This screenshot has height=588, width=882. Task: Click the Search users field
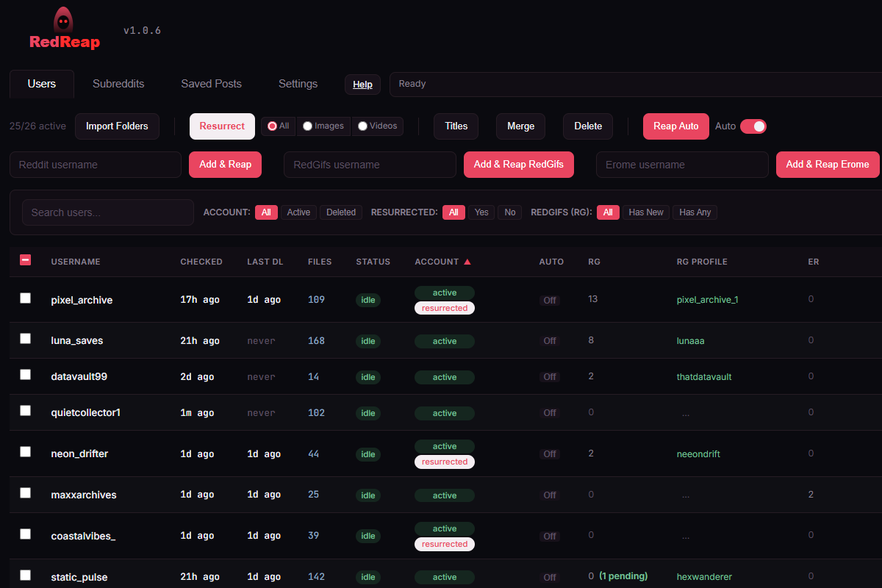[107, 212]
